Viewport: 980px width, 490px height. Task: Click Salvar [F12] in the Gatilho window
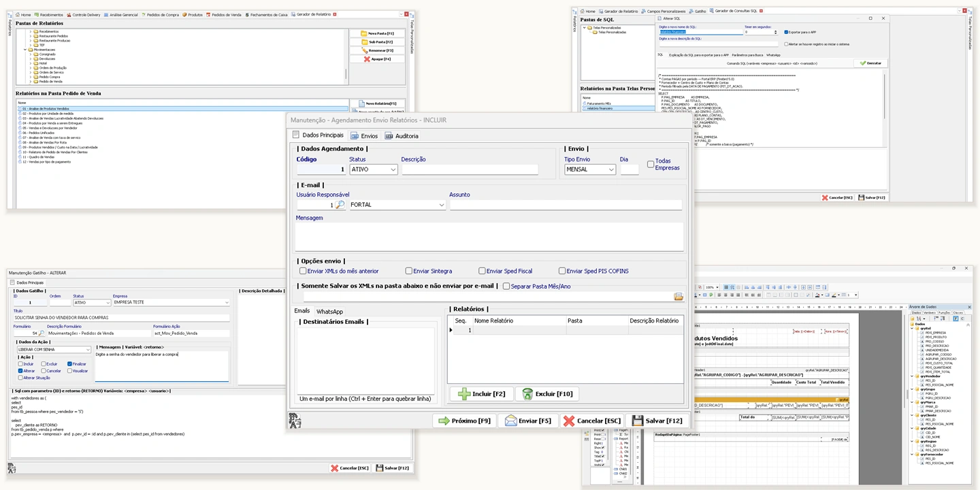click(393, 468)
